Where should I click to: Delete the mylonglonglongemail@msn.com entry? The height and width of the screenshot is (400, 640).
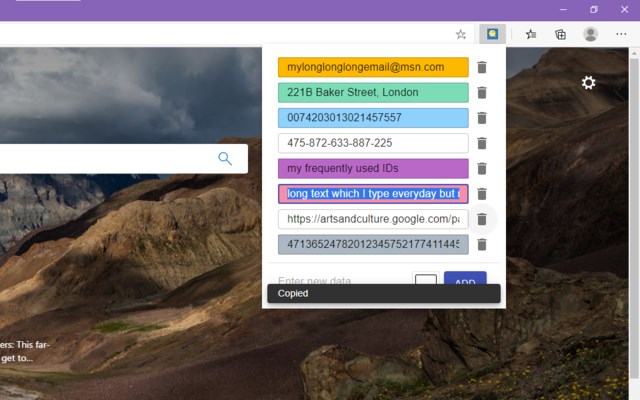(x=482, y=67)
